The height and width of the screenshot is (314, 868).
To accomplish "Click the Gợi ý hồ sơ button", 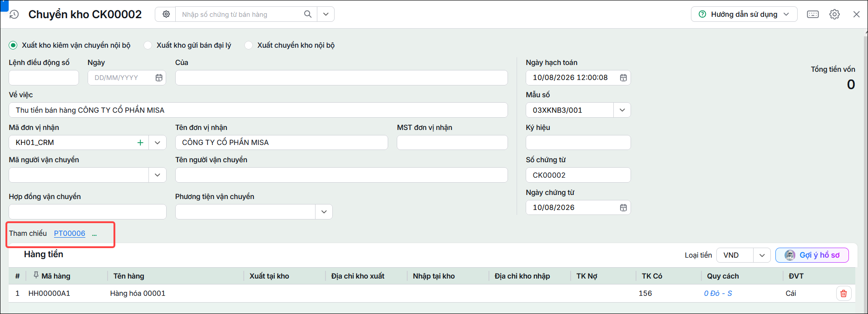I will click(812, 255).
